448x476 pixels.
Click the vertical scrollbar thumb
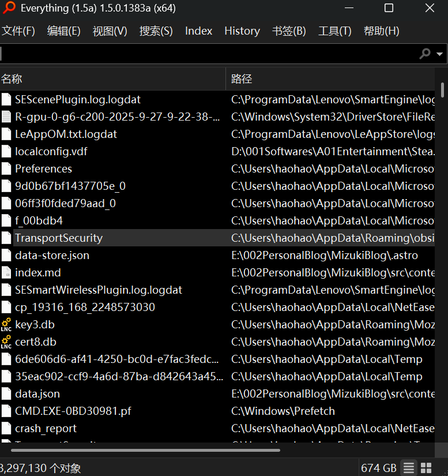[x=442, y=90]
